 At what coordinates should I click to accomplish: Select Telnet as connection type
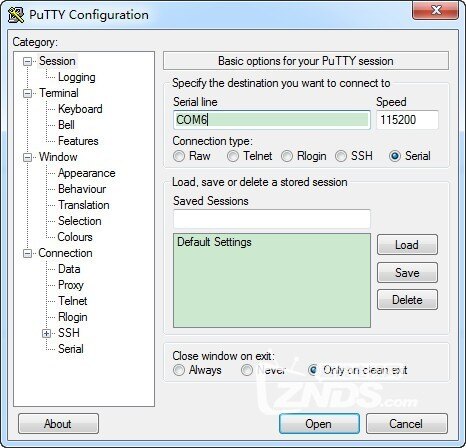(x=233, y=156)
